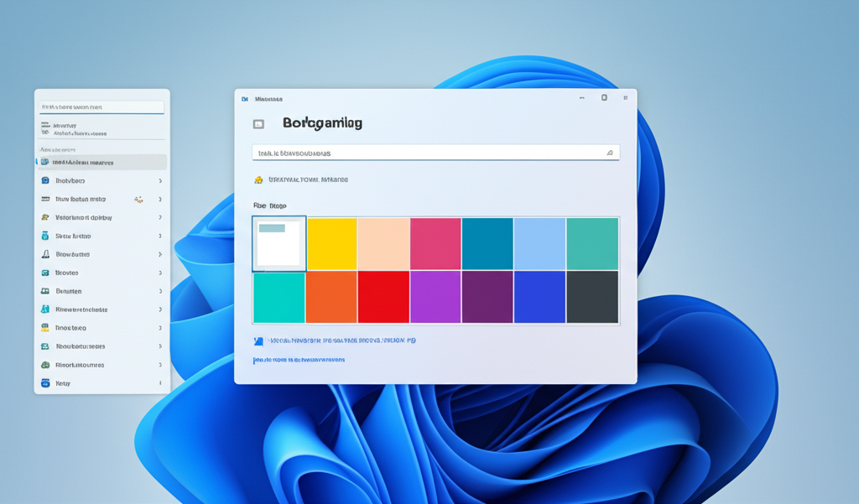859x504 pixels.
Task: Click the yellow icon below the search field
Action: pos(258,179)
